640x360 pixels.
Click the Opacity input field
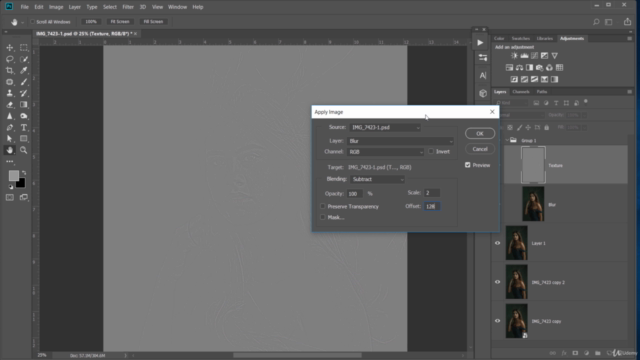click(x=355, y=193)
